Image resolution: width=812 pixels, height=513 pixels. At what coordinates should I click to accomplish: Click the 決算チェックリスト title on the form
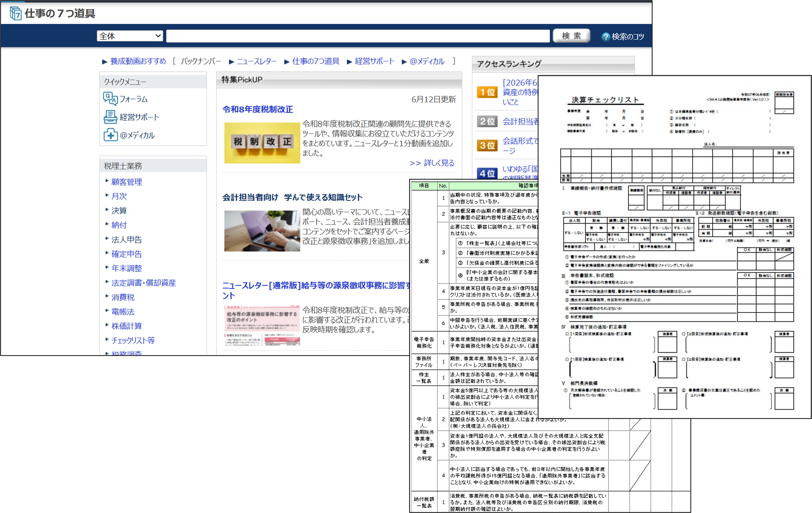pos(606,100)
